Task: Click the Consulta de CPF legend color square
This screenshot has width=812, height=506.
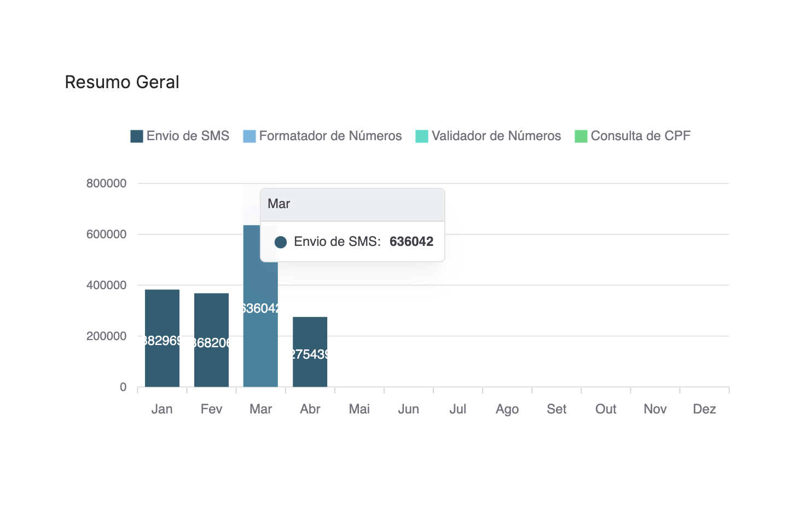Action: pos(580,136)
